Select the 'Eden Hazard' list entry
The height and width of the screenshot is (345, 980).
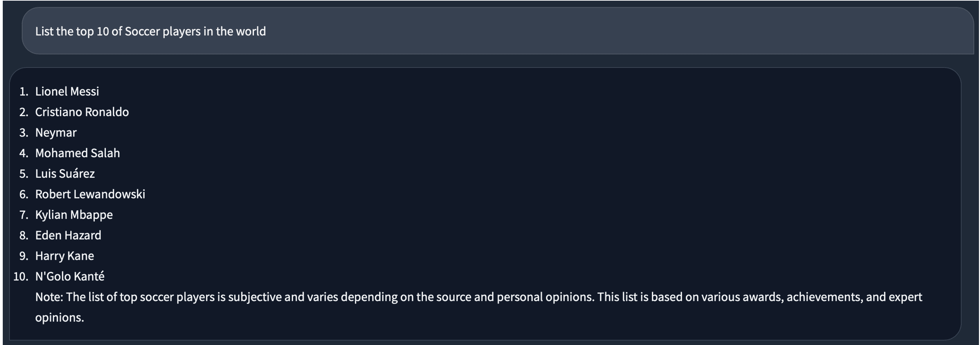[x=68, y=235]
